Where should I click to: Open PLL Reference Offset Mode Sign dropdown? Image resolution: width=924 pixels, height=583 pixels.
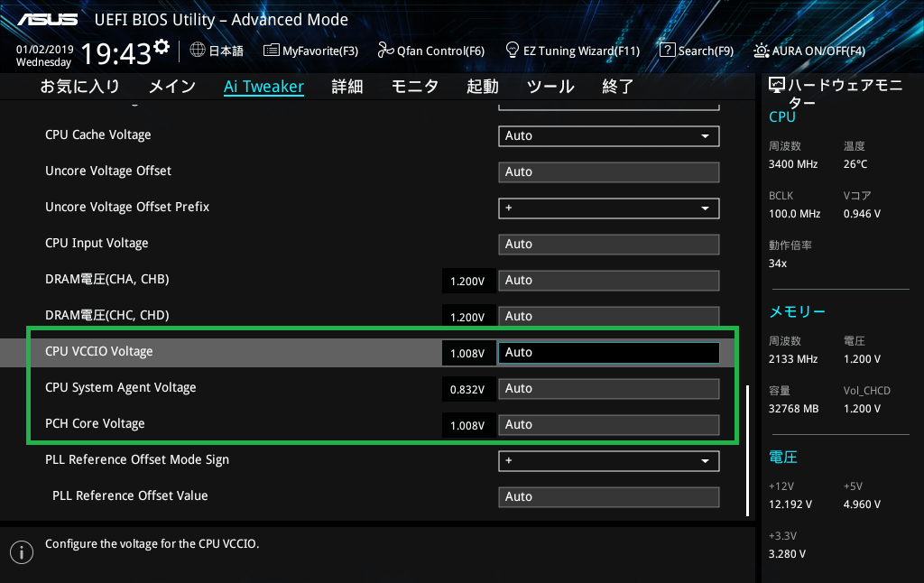[x=609, y=461]
